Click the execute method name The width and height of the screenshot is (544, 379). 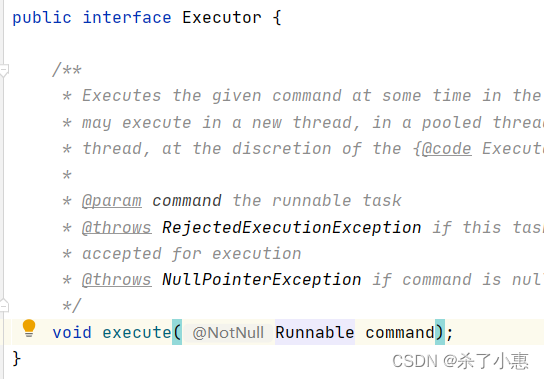point(137,332)
